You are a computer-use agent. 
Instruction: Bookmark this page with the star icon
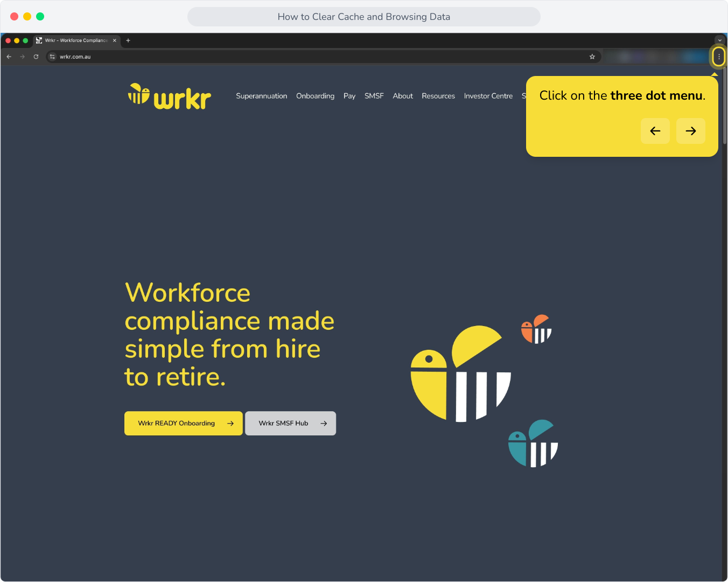point(592,57)
